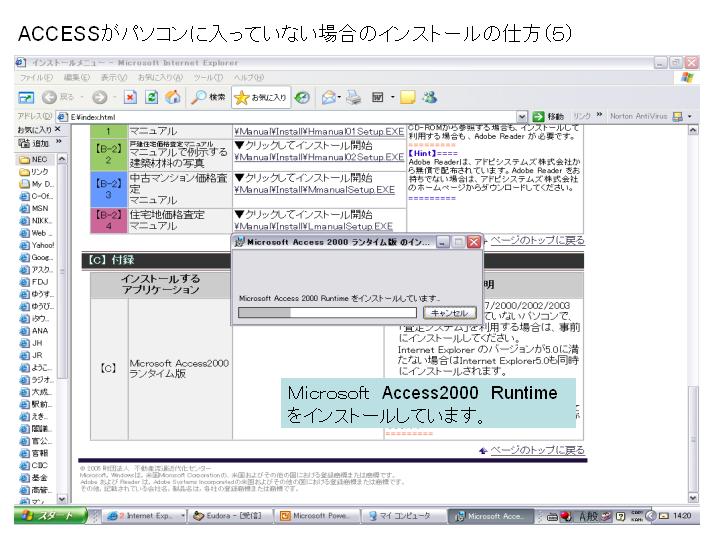Open the History icon in toolbar
The height and width of the screenshot is (540, 720).
tap(302, 97)
